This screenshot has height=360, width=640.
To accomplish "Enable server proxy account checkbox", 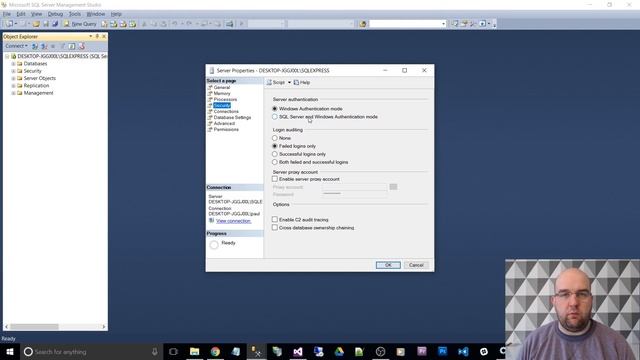I will [x=275, y=179].
